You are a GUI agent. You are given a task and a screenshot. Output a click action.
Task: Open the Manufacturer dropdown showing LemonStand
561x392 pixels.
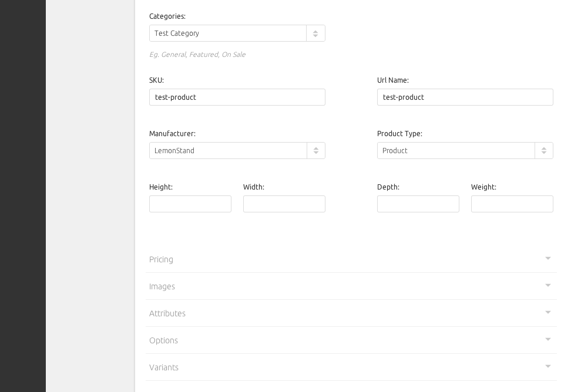(x=228, y=151)
